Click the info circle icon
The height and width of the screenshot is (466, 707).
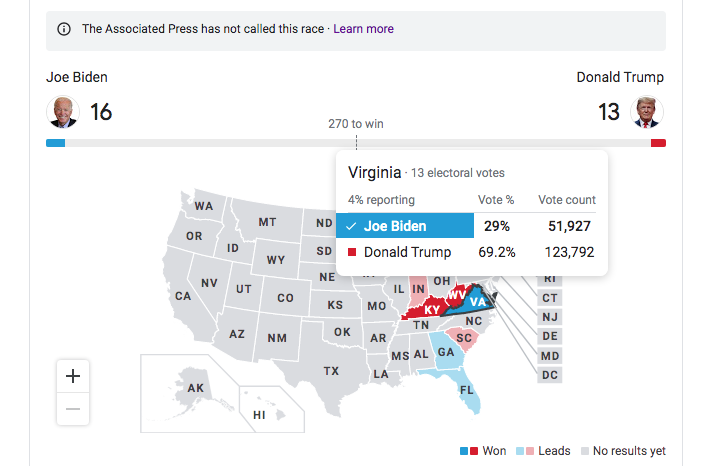click(x=64, y=29)
